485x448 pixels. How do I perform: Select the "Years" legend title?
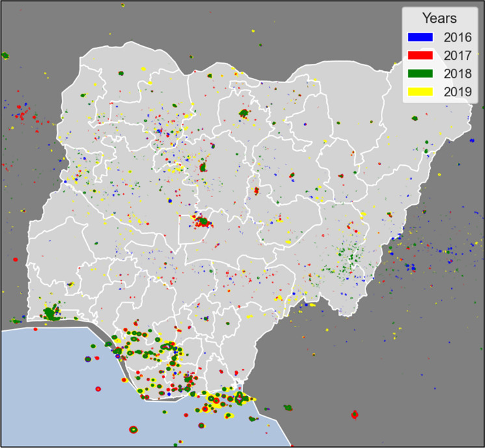pyautogui.click(x=439, y=18)
